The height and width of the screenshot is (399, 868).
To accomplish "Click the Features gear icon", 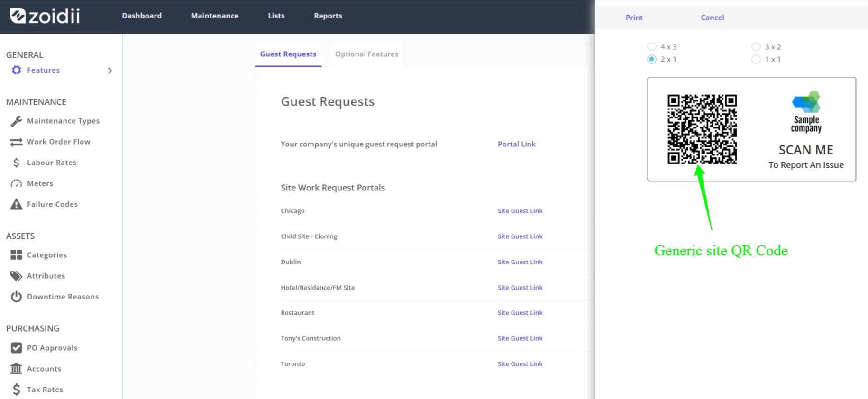I will click(x=17, y=70).
